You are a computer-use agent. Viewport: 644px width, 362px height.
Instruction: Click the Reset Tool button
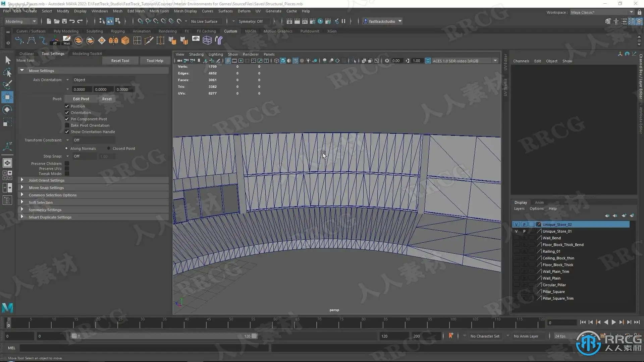point(120,61)
